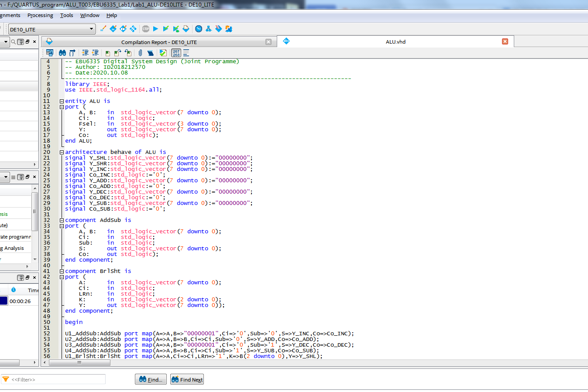Image resolution: width=588 pixels, height=392 pixels.
Task: Toggle pin on Tasks panel
Action: 21,177
